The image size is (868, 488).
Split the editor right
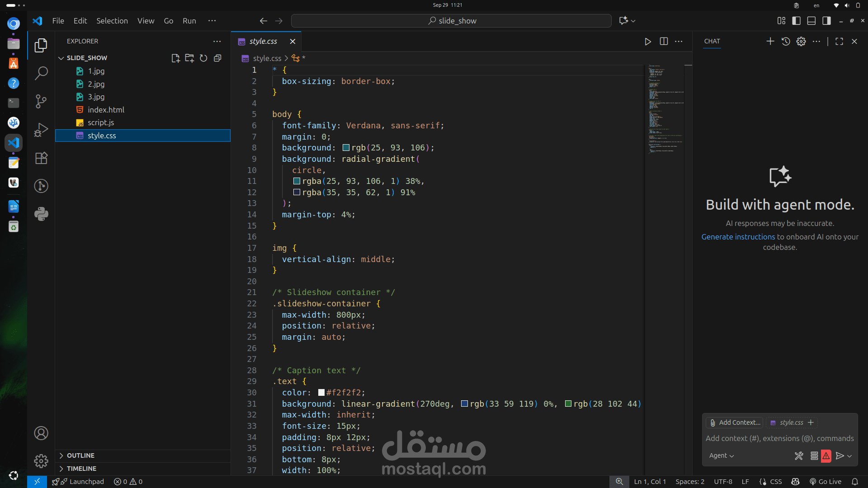point(664,41)
